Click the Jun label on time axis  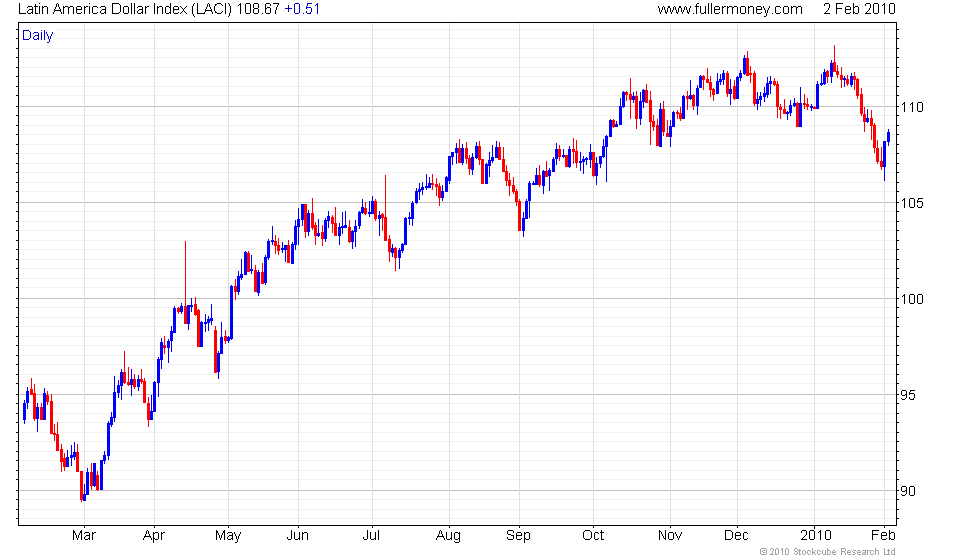[298, 536]
